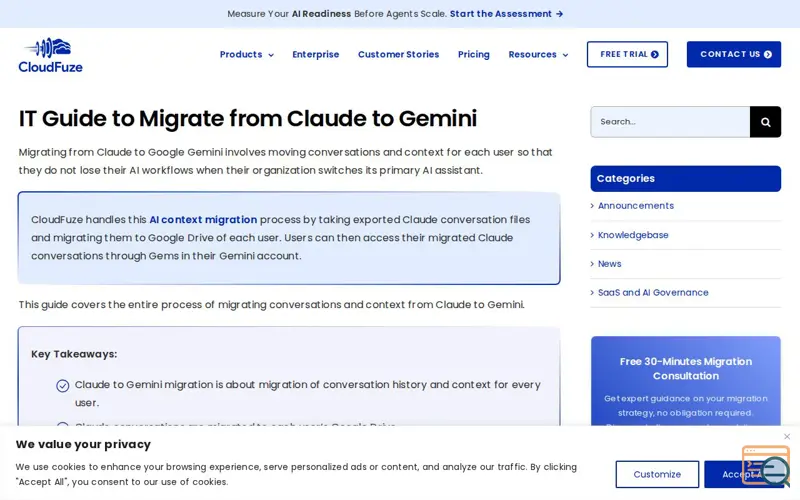The height and width of the screenshot is (500, 800).
Task: Click the Categories sidebar header
Action: pyautogui.click(x=686, y=179)
